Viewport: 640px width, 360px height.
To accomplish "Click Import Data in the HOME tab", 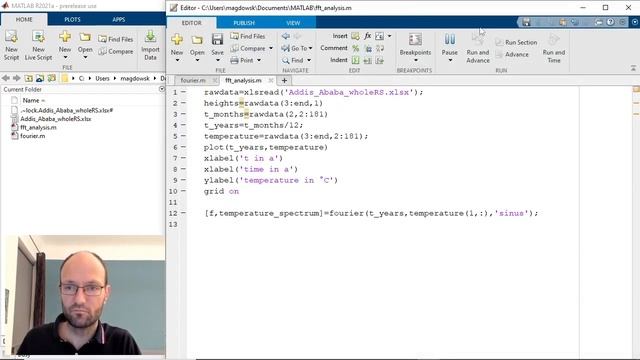I will click(150, 45).
